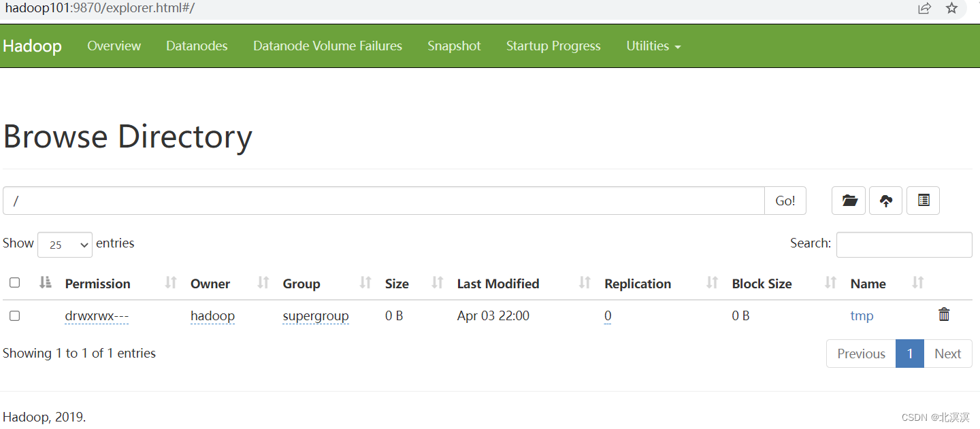The image size is (980, 429).
Task: Open the tmp directory link
Action: [862, 316]
